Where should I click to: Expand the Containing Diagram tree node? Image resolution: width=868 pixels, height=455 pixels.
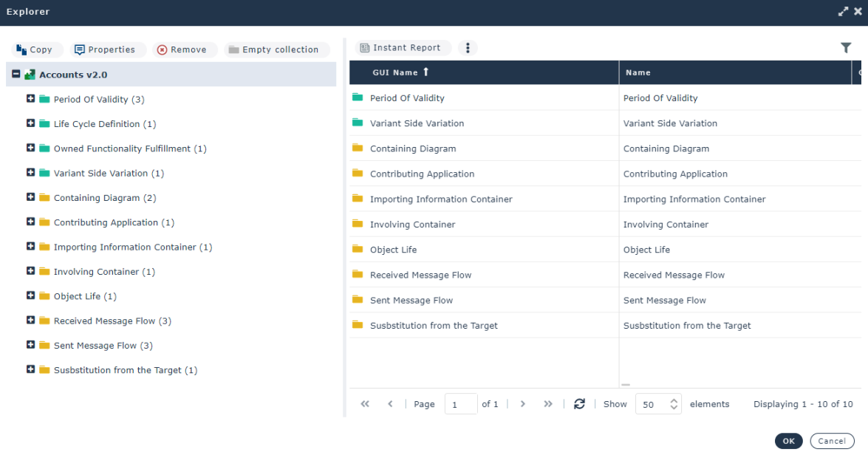[31, 197]
